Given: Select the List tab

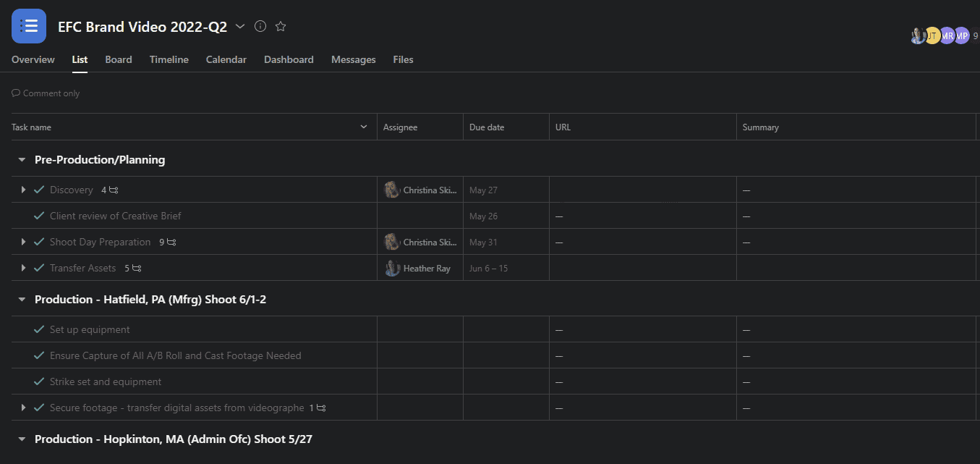Looking at the screenshot, I should tap(80, 59).
